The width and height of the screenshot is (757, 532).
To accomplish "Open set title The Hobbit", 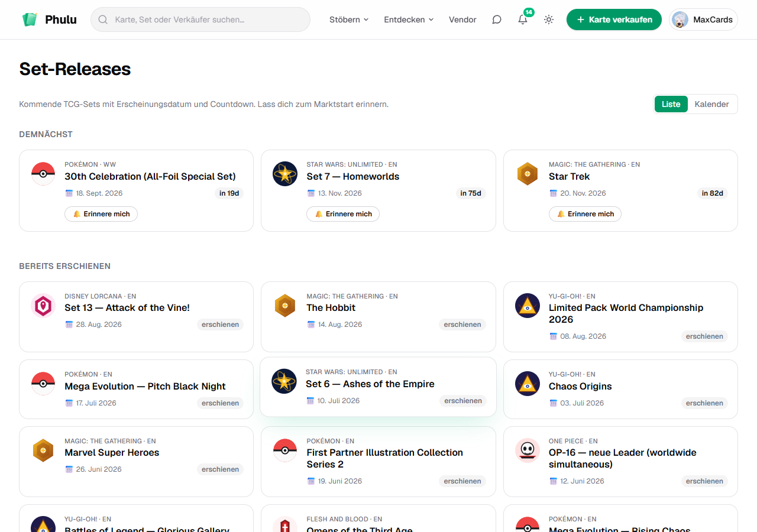I will pos(331,307).
